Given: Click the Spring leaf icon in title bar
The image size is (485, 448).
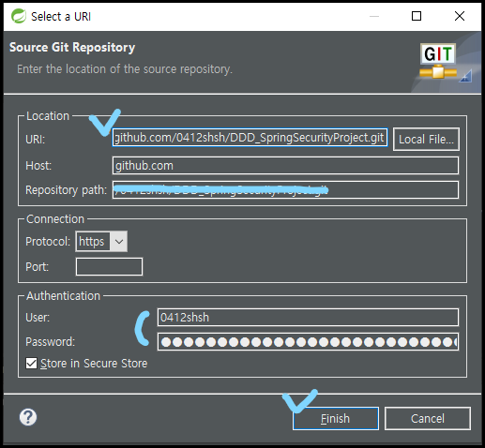Looking at the screenshot, I should click(19, 16).
